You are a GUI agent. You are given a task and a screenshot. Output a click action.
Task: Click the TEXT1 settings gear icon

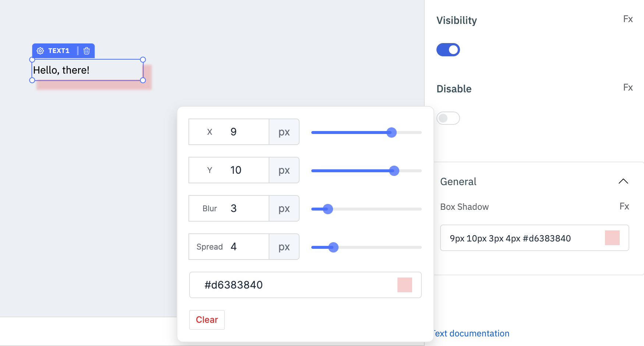click(x=40, y=51)
